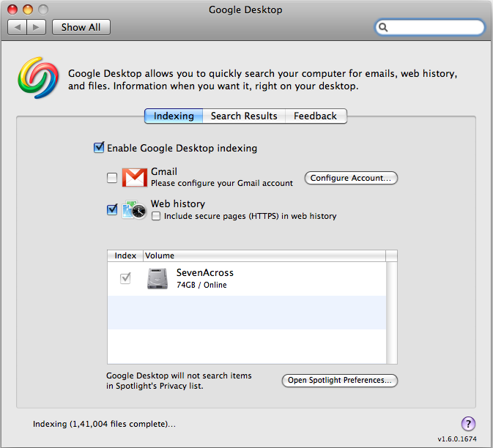
Task: Click the Volume column header
Action: coord(264,255)
